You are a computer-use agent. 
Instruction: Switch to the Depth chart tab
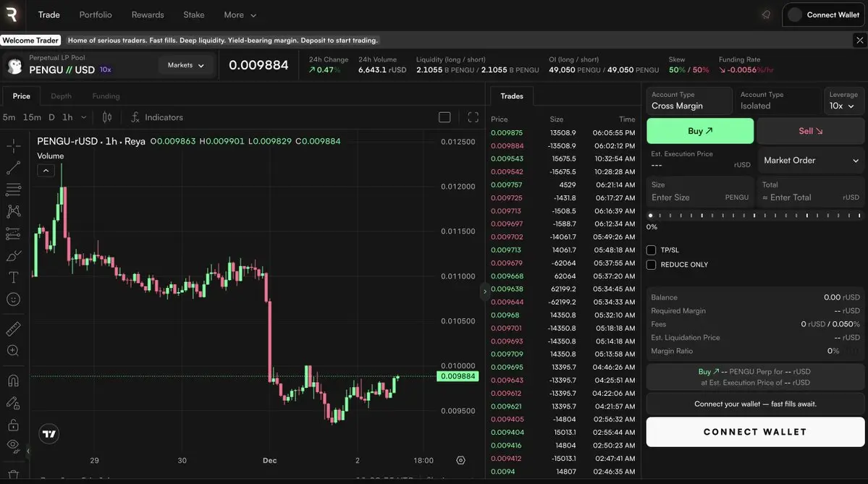[61, 95]
